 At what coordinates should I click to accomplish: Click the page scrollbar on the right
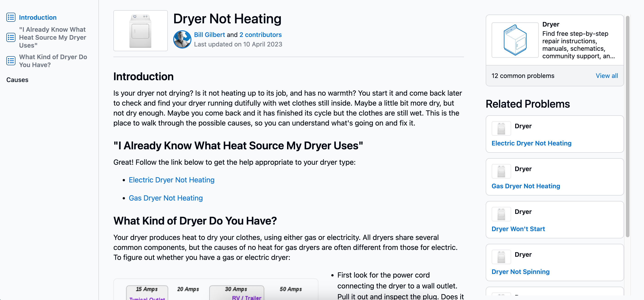[x=629, y=125]
